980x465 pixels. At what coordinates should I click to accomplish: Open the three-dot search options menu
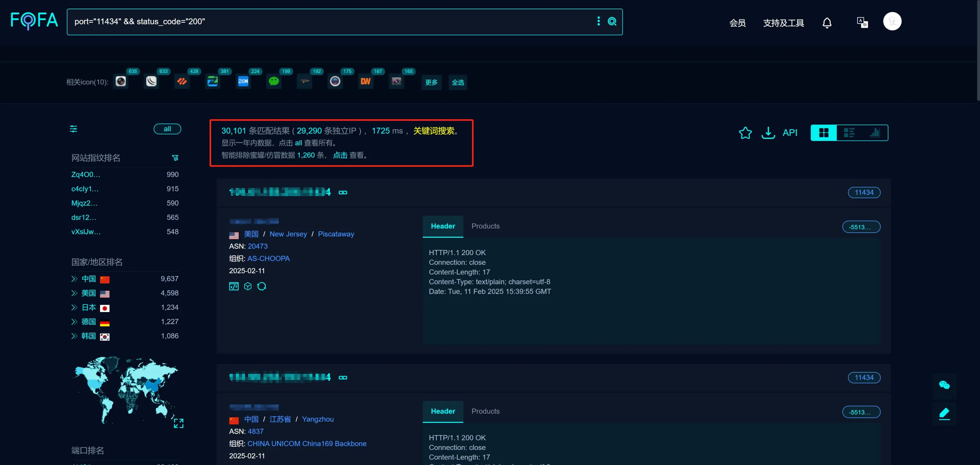click(599, 21)
